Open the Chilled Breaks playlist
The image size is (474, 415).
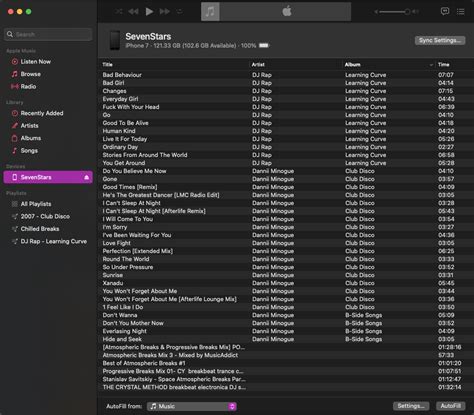coord(40,229)
